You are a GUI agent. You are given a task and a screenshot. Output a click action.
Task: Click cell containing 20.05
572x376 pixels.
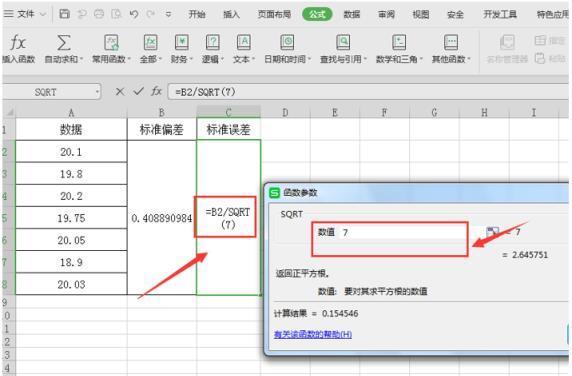pyautogui.click(x=71, y=240)
